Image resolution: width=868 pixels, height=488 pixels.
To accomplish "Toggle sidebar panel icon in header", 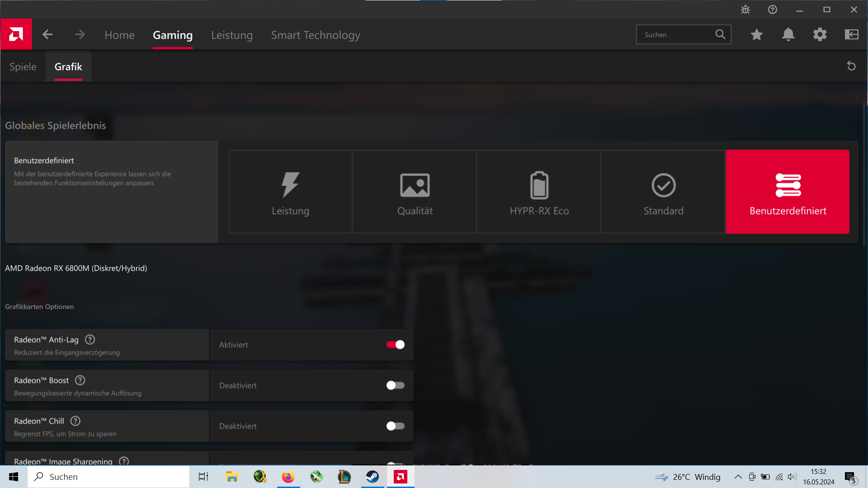I will (851, 34).
